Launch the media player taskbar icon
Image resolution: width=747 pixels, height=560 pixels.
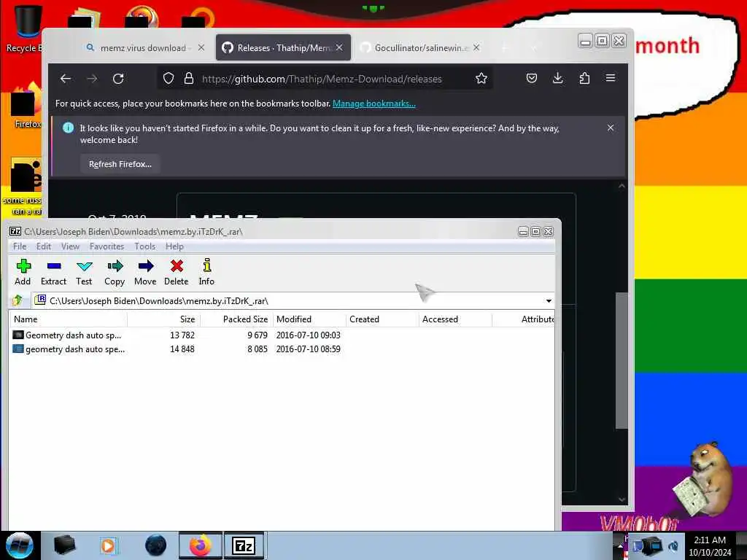[x=108, y=545]
